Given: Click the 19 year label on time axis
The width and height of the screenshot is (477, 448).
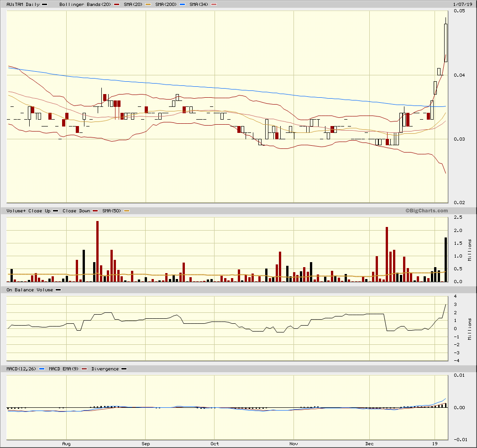Looking at the screenshot, I should pos(435,444).
